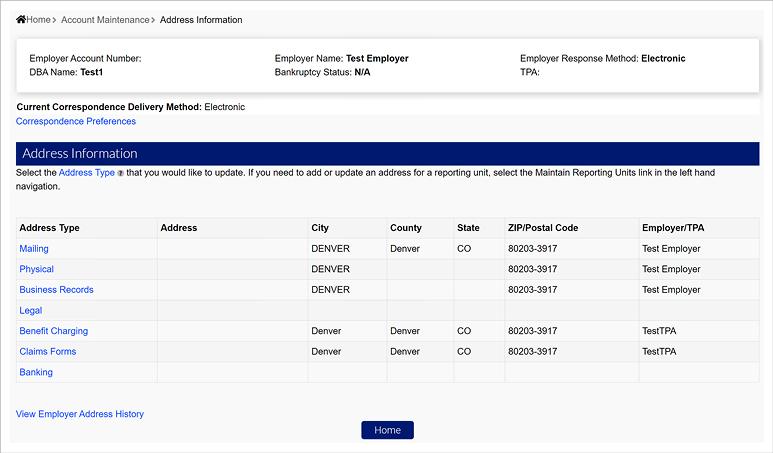Click the ZIP/Postal Code column header

[x=543, y=228]
